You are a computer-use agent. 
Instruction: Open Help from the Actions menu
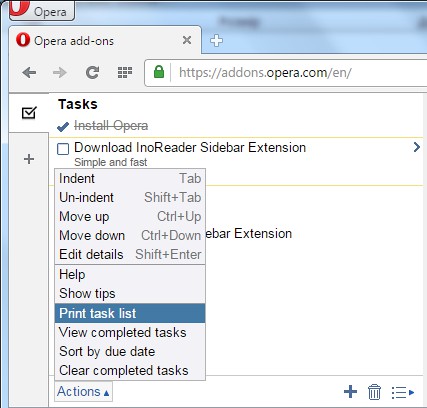coord(130,275)
